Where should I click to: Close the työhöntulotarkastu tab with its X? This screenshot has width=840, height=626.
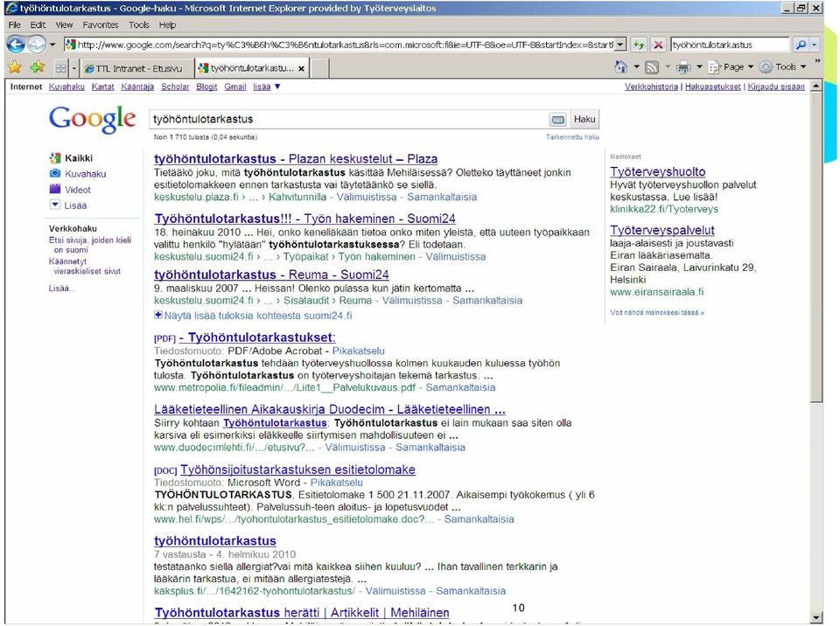tap(302, 68)
